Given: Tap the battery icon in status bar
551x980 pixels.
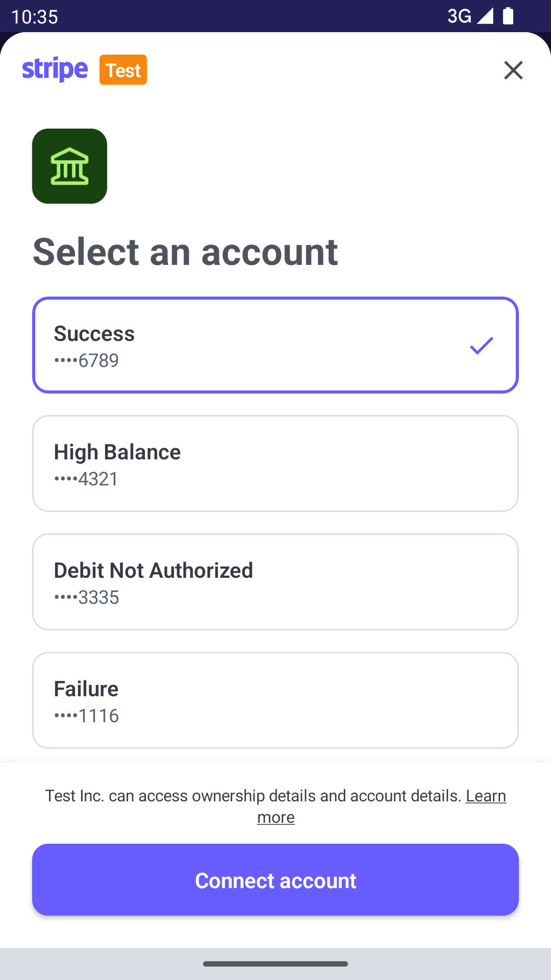Looking at the screenshot, I should pyautogui.click(x=508, y=16).
